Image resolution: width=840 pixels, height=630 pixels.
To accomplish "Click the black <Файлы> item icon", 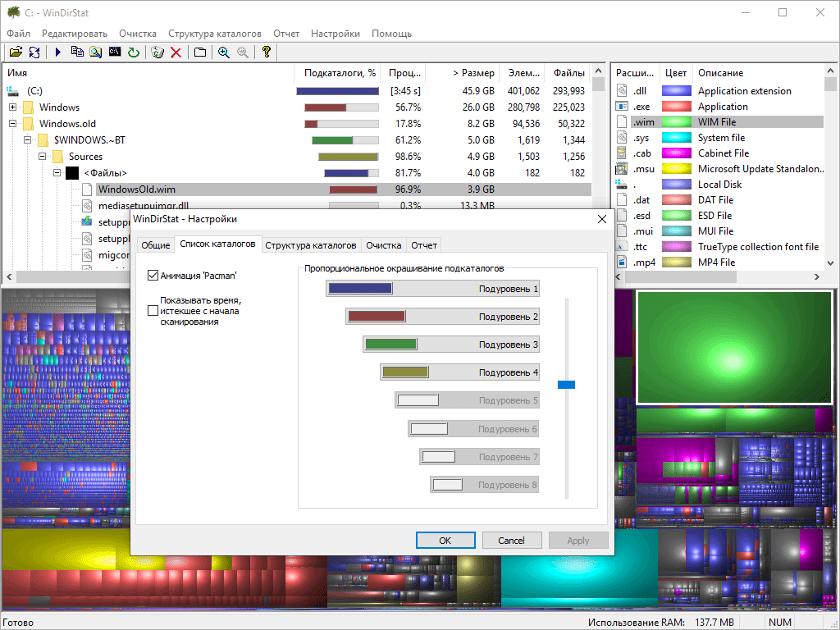I will (x=72, y=173).
